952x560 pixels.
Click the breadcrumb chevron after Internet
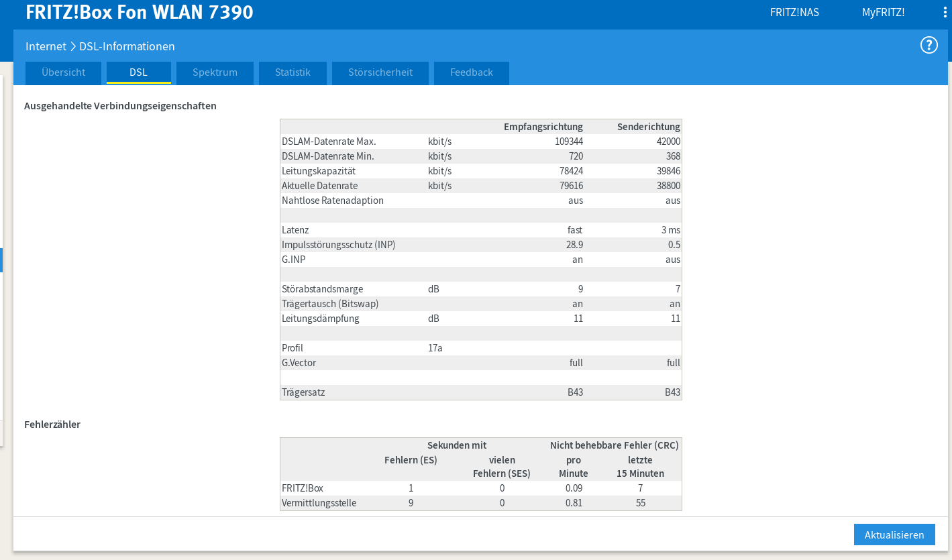pyautogui.click(x=72, y=46)
